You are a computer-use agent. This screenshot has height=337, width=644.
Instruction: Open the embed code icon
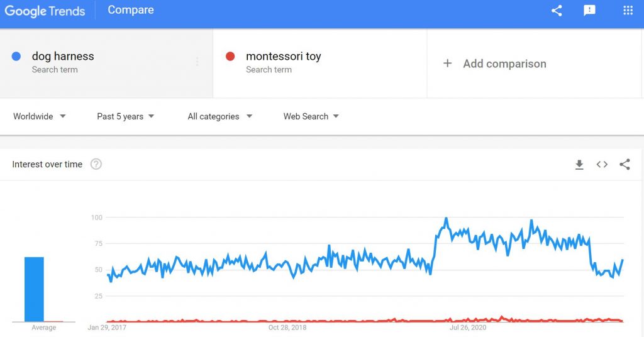602,164
